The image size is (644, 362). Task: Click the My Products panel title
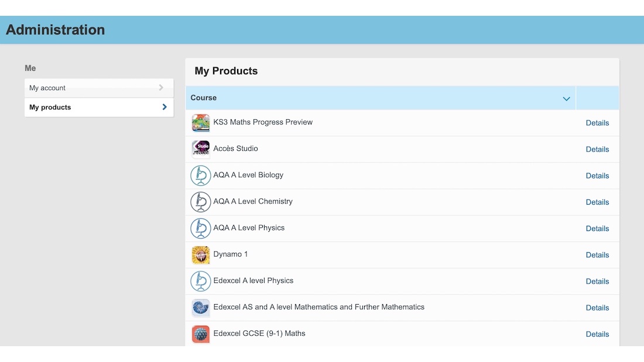click(x=226, y=71)
